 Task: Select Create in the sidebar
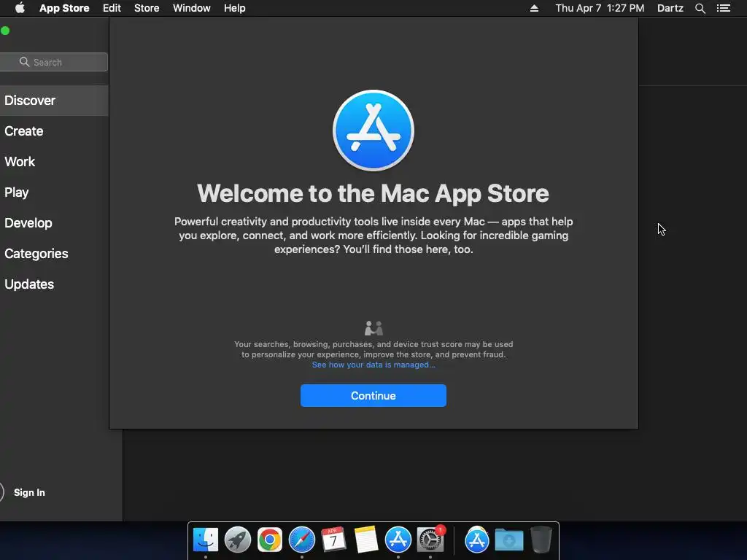[54, 131]
